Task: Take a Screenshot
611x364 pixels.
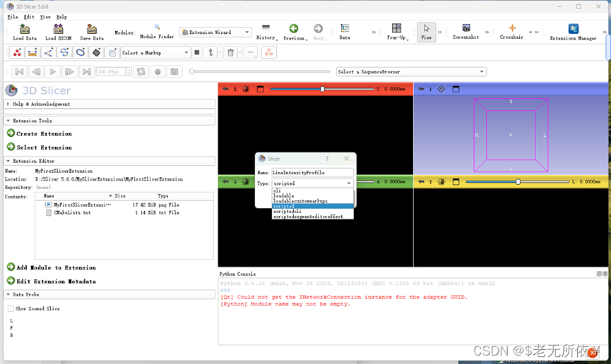Action: [465, 32]
